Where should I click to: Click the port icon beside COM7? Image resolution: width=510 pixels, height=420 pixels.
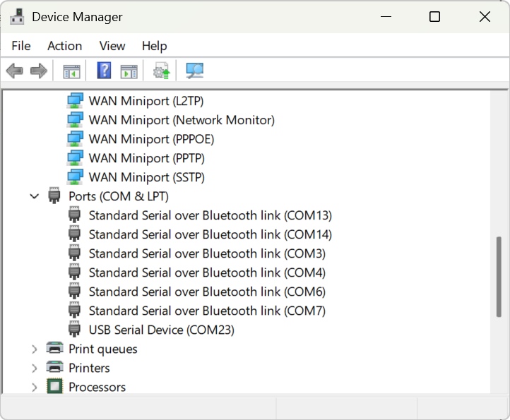point(74,310)
